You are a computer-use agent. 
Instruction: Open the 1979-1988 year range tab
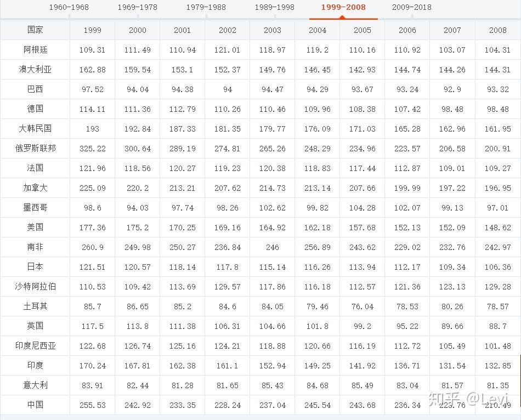(x=206, y=8)
